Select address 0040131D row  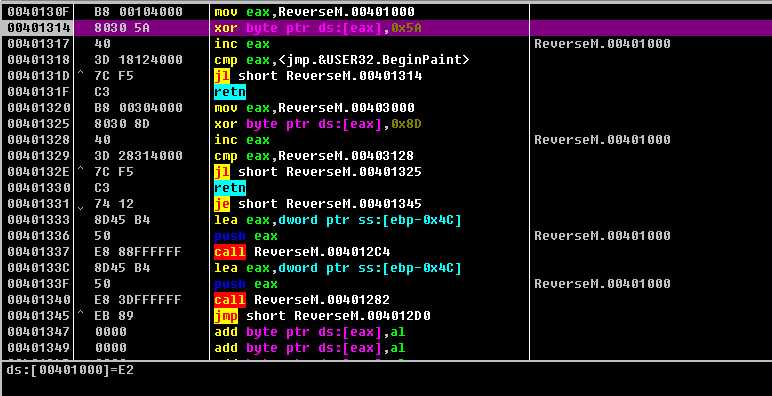(39, 76)
